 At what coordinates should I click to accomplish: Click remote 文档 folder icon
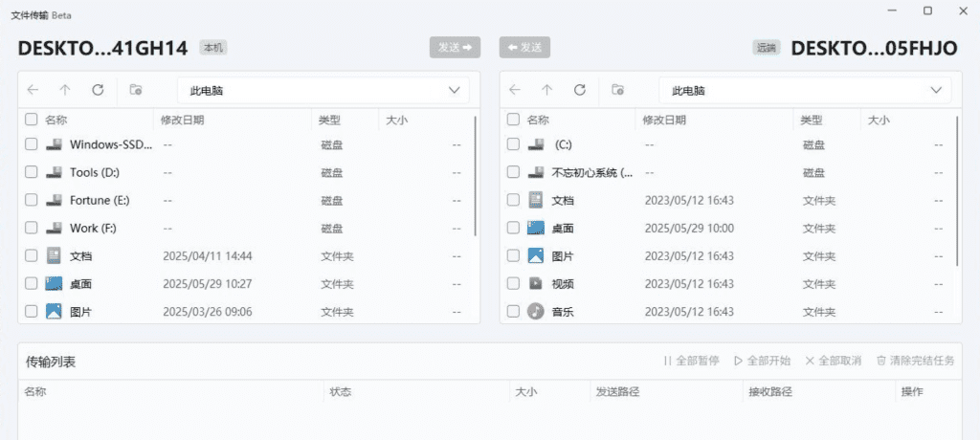536,200
